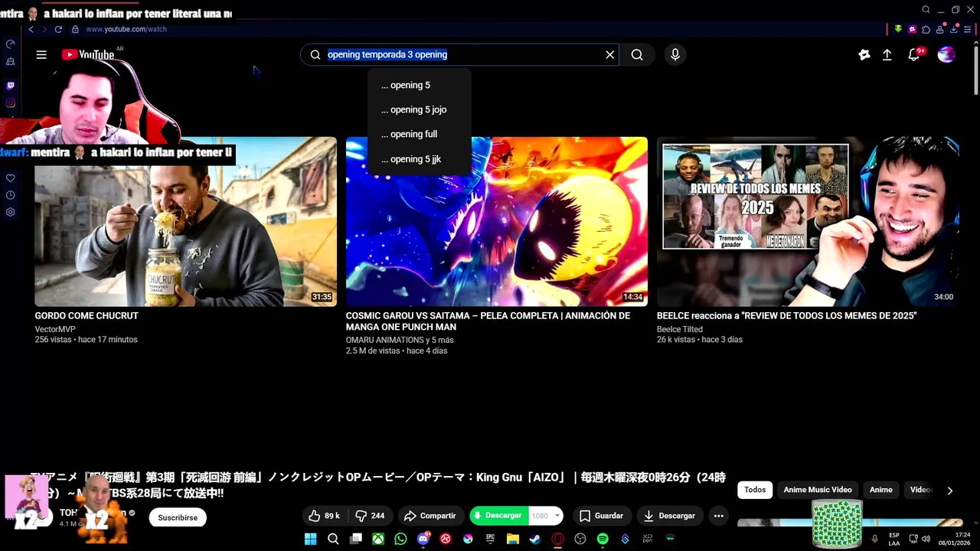Open the star-shaped extension icon in YouTube header
The height and width of the screenshot is (551, 980).
pos(864,54)
